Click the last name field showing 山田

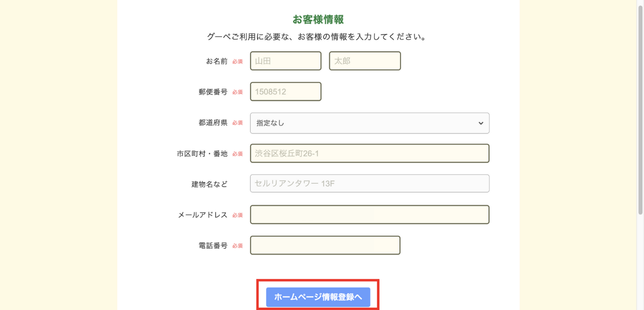286,61
